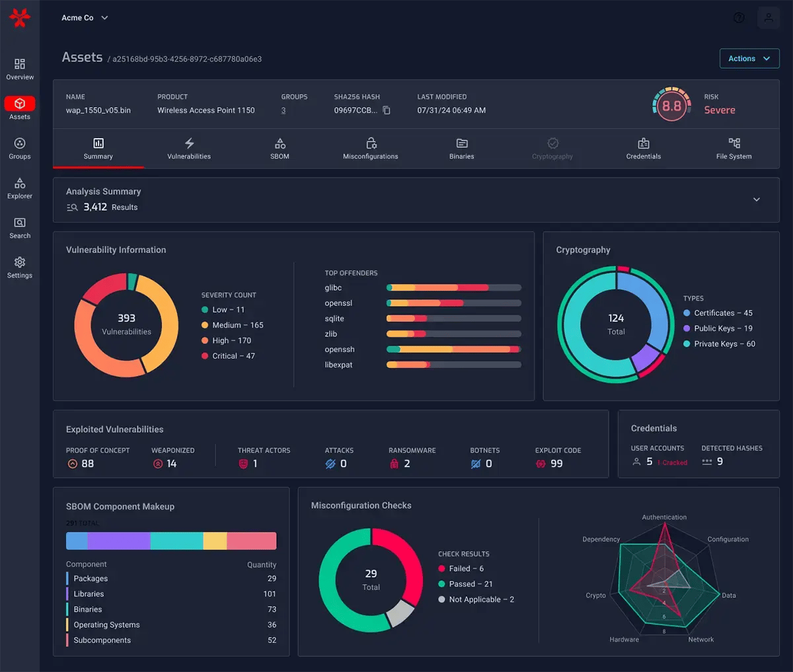Open Settings from the sidebar
Viewport: 793px width, 672px height.
pyautogui.click(x=19, y=267)
